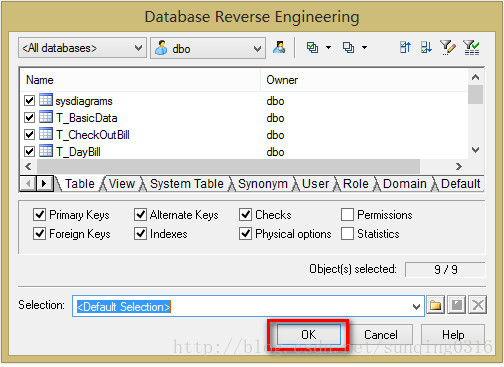
Task: Click the OK button
Action: pyautogui.click(x=309, y=335)
